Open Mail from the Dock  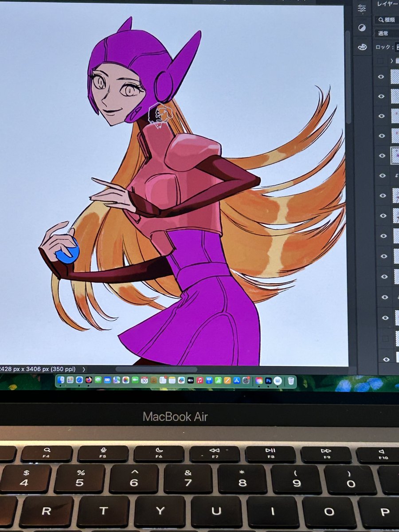click(107, 380)
